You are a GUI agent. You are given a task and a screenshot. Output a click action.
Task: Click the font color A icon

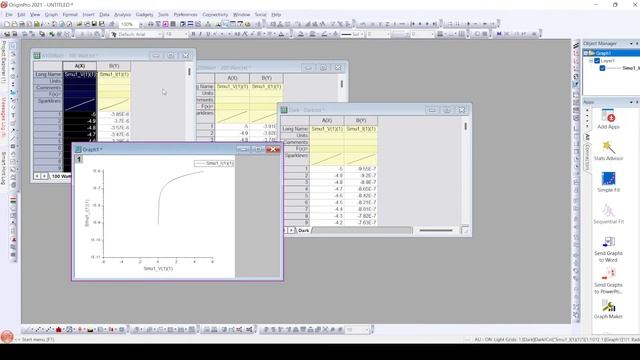(x=281, y=34)
